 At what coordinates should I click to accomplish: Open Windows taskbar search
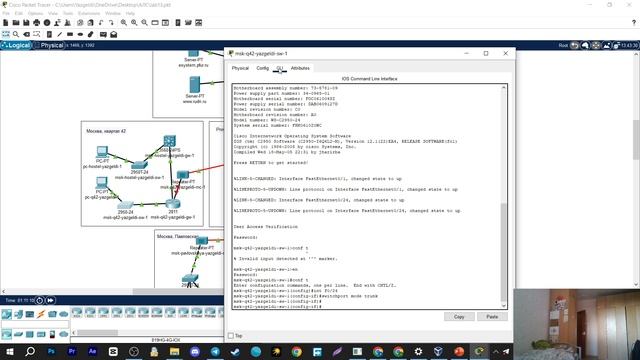click(30, 351)
